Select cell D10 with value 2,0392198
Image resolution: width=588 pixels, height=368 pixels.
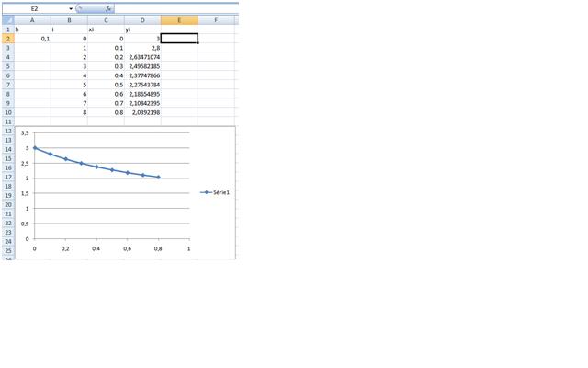point(142,112)
